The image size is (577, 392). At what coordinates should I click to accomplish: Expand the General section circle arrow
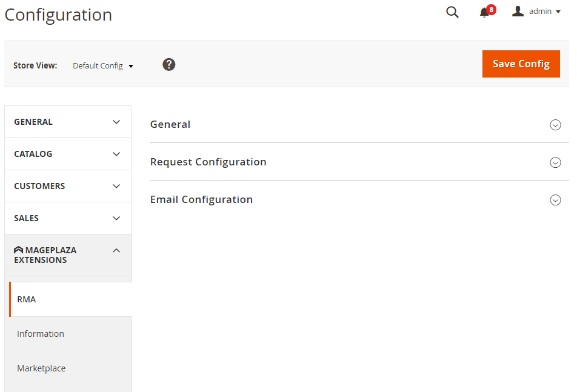pos(555,125)
